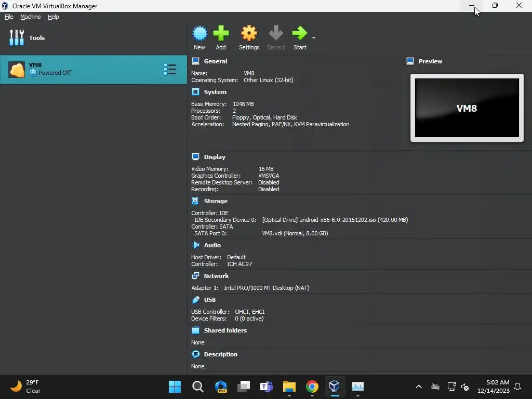Click the VM8 preview thumbnail
The height and width of the screenshot is (399, 532).
tap(467, 108)
